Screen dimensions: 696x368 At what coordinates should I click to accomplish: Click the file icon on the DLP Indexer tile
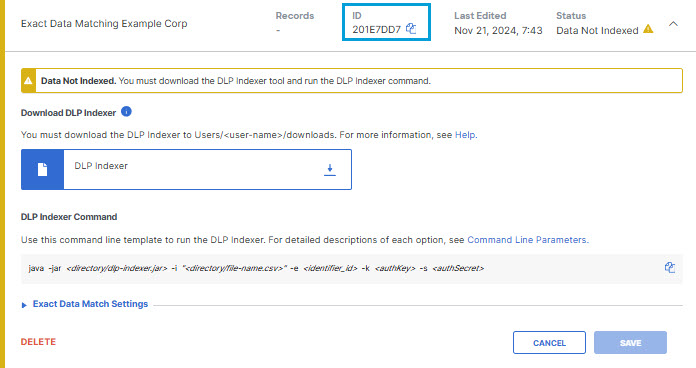[42, 170]
